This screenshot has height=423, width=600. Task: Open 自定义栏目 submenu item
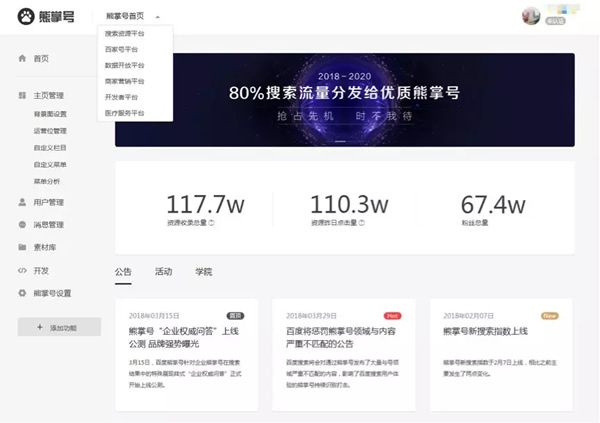(50, 148)
